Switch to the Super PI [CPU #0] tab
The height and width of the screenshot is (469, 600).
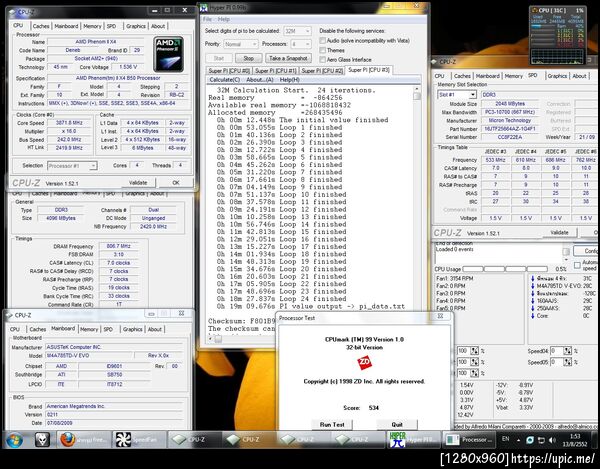coord(229,71)
